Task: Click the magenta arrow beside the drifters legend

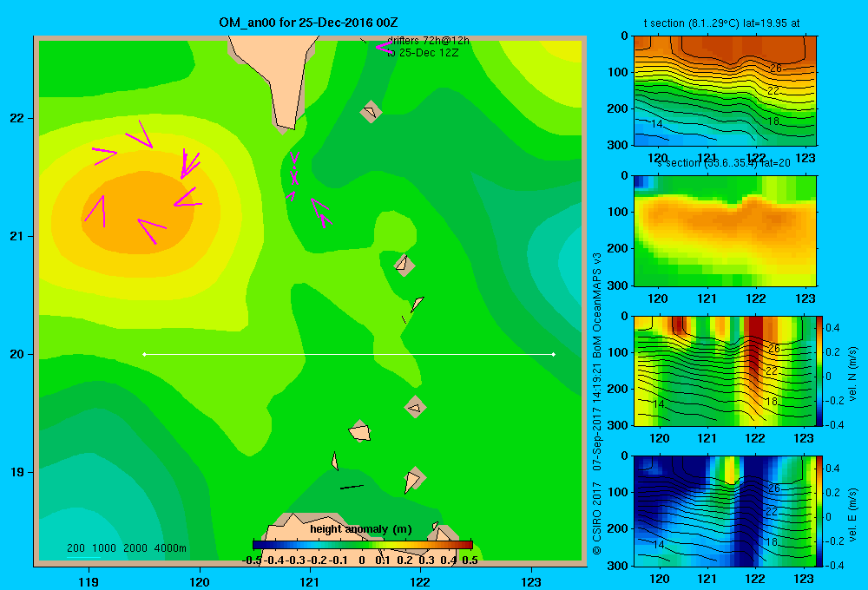Action: click(384, 47)
